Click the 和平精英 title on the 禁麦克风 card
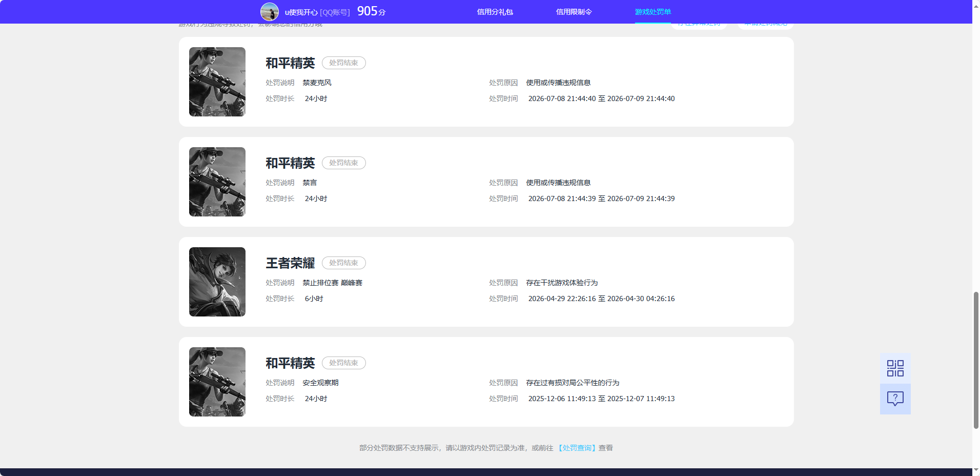980x476 pixels. click(x=290, y=63)
